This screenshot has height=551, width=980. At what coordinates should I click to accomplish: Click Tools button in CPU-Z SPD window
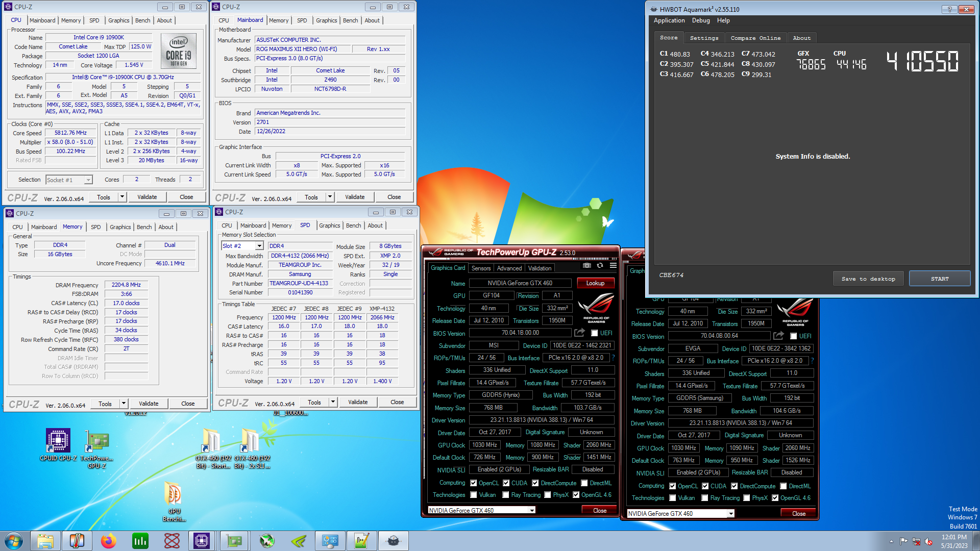tap(314, 402)
